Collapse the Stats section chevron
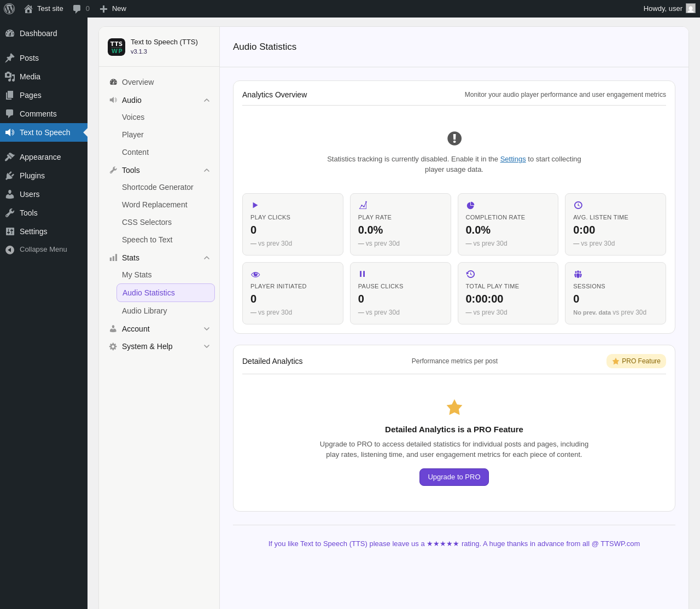The height and width of the screenshot is (609, 700). [207, 258]
